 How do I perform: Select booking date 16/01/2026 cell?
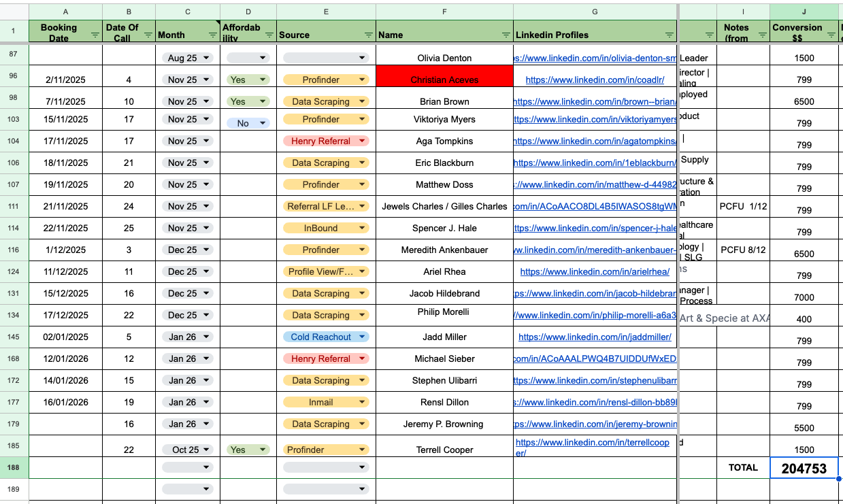click(x=66, y=402)
